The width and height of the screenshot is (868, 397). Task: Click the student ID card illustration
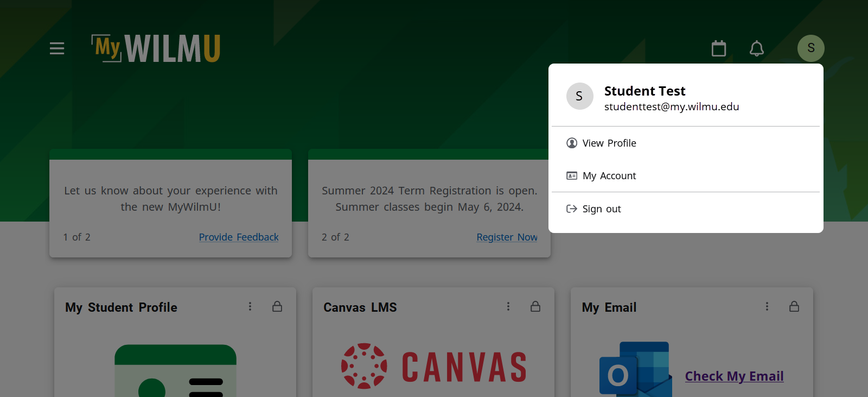click(x=175, y=371)
